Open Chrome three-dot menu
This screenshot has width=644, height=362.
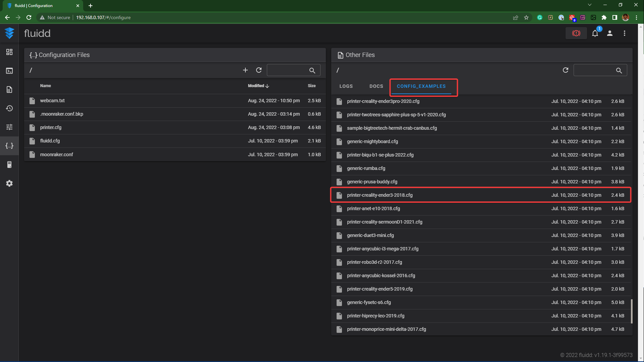tap(636, 17)
